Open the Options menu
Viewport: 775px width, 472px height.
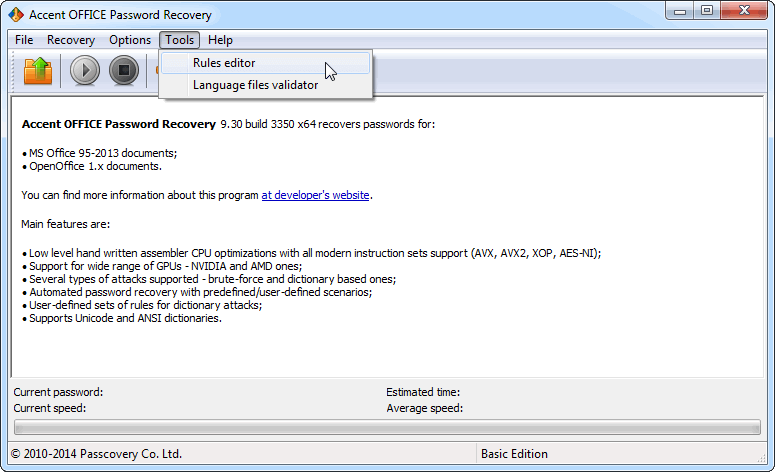click(130, 40)
